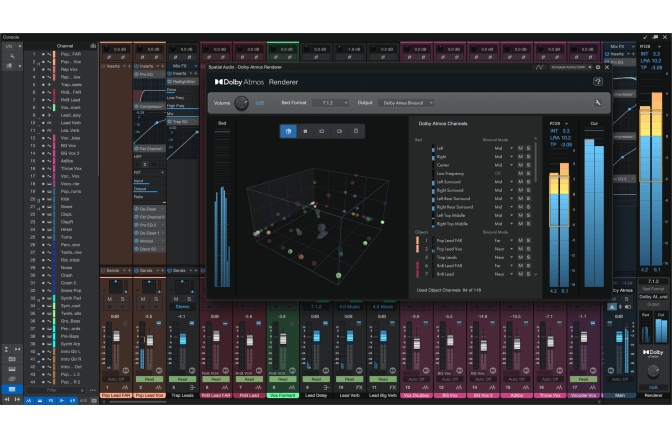Select Pop Lead FAR channel name tab

[116, 395]
